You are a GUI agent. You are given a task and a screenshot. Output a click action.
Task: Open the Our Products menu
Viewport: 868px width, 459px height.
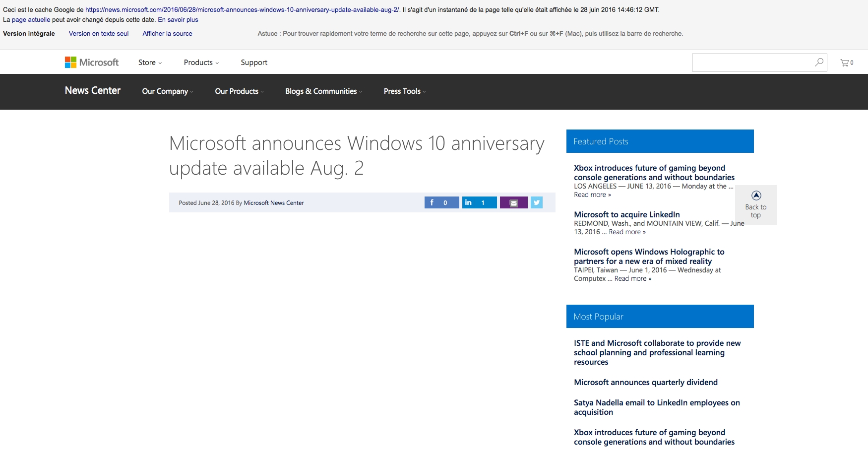point(239,91)
